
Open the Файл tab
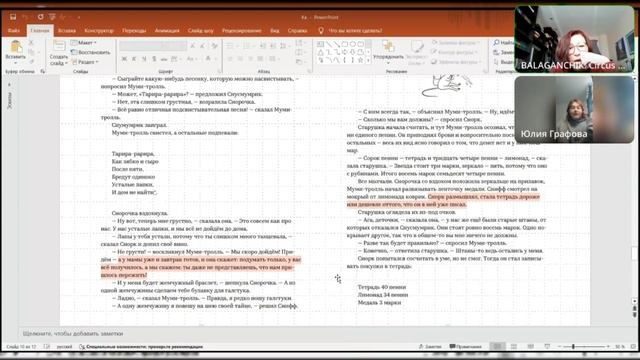(14, 31)
